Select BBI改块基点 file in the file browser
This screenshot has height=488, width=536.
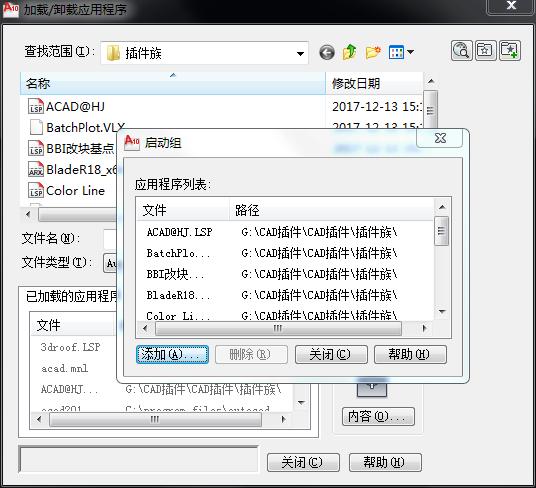point(72,148)
